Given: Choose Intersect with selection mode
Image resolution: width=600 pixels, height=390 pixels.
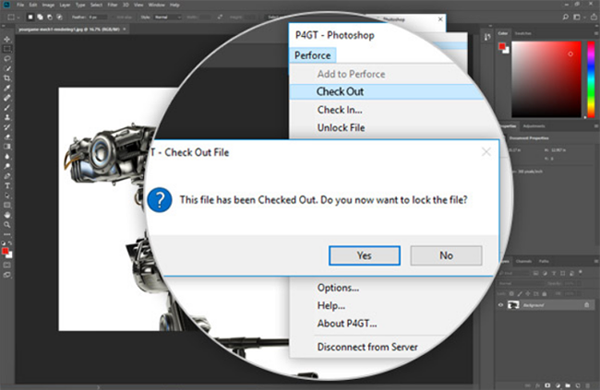Looking at the screenshot, I should [x=59, y=17].
